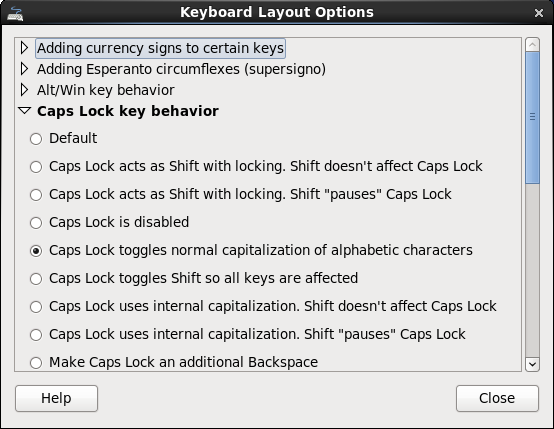Screen dimensions: 554x429
Task: Open the Help button
Action: pyautogui.click(x=57, y=398)
